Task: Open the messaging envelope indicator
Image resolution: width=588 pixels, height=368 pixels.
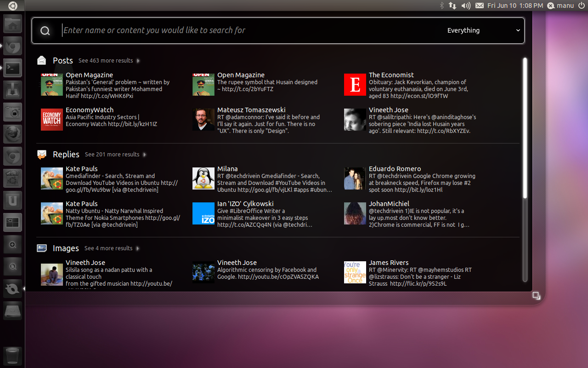Action: coord(480,6)
